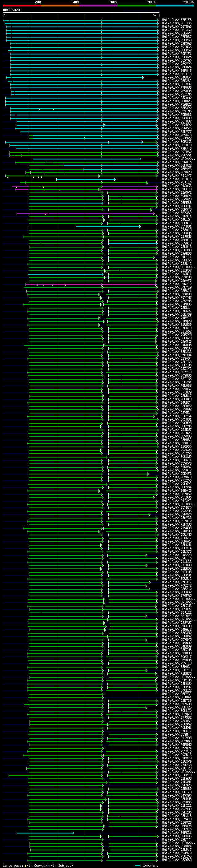
Task: Select hit UniRef100_Q6B4V4
Action: (177, 33)
